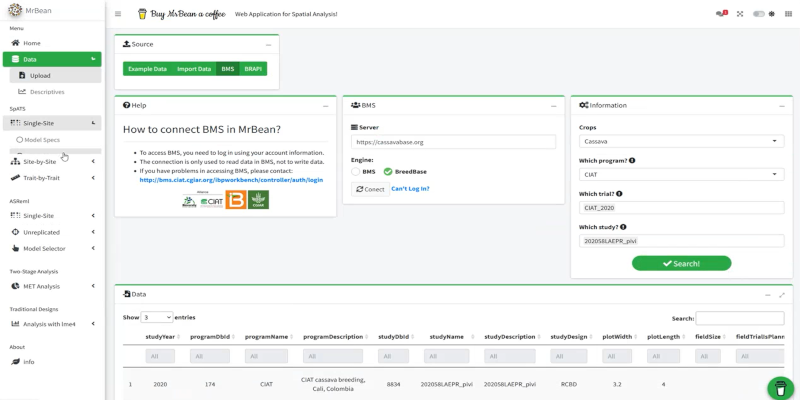Image resolution: width=800 pixels, height=400 pixels.
Task: Select the Example Data source tab
Action: (x=147, y=69)
